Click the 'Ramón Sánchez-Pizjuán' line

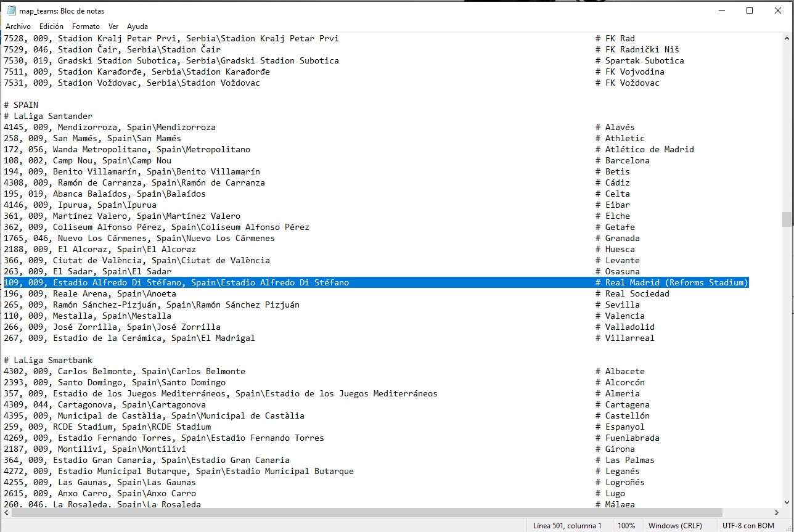pyautogui.click(x=152, y=305)
